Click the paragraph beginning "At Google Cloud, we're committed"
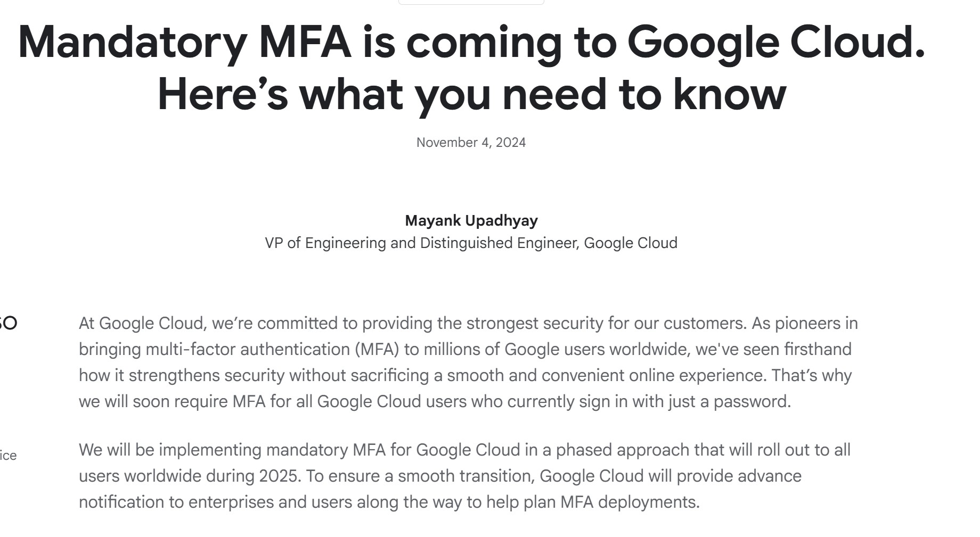Screen dimensions: 980x537 click(x=469, y=362)
